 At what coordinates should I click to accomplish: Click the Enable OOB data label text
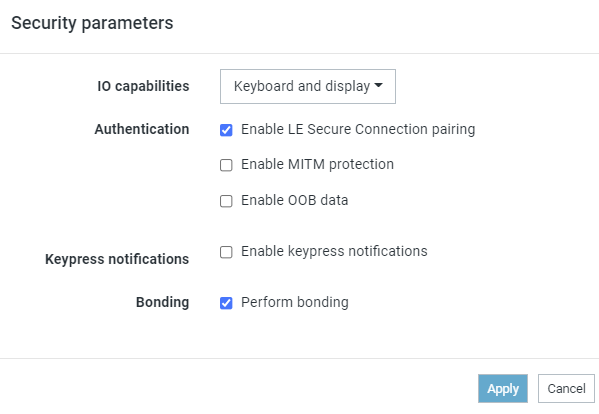point(295,200)
